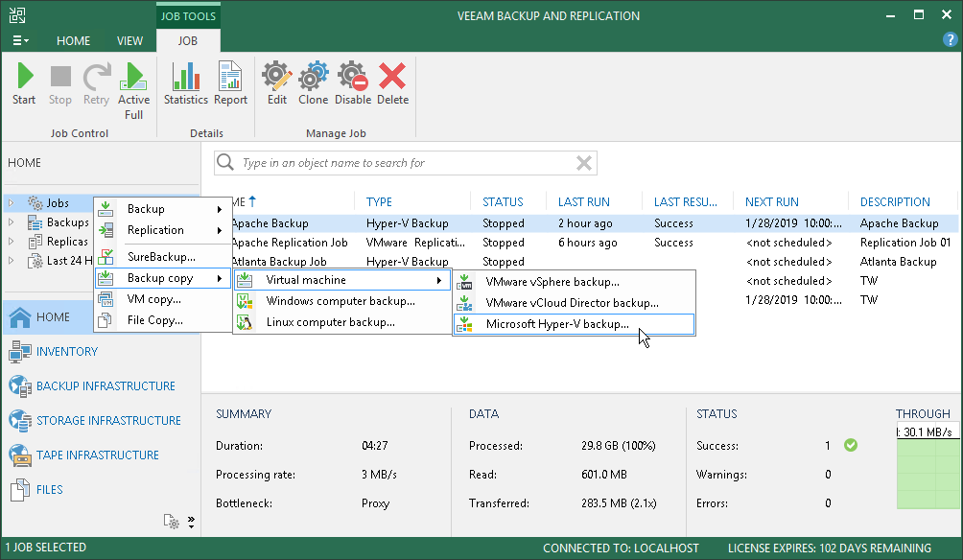Open the job Report
Image resolution: width=963 pixels, height=560 pixels.
[230, 84]
